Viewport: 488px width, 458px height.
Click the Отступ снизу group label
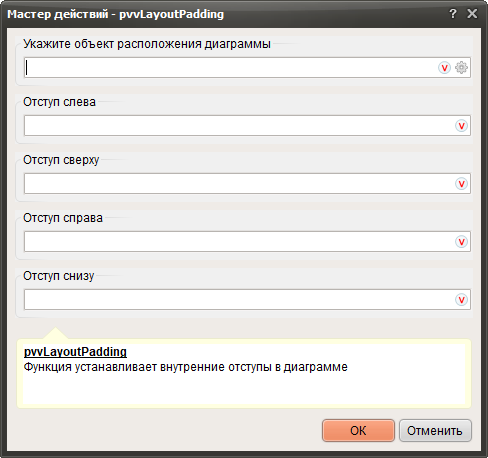tap(59, 276)
